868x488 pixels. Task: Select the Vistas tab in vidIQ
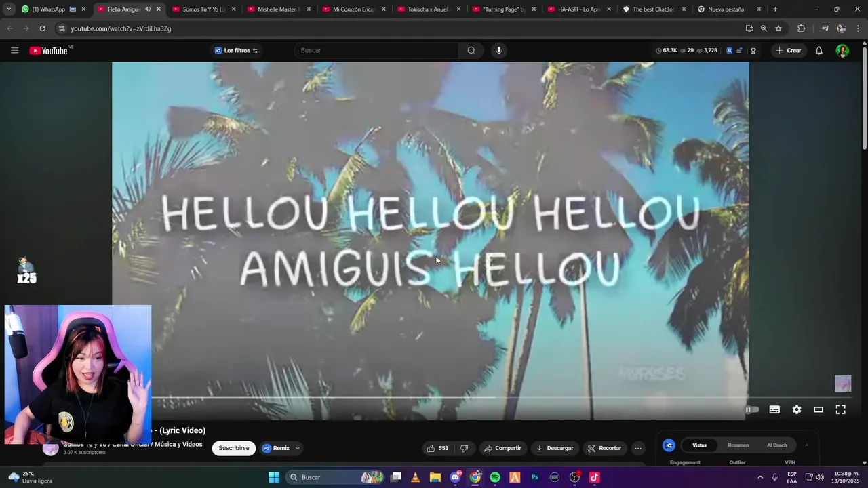[699, 445]
